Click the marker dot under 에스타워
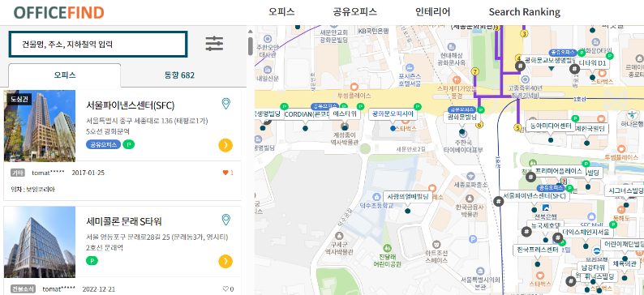 pyautogui.click(x=345, y=128)
